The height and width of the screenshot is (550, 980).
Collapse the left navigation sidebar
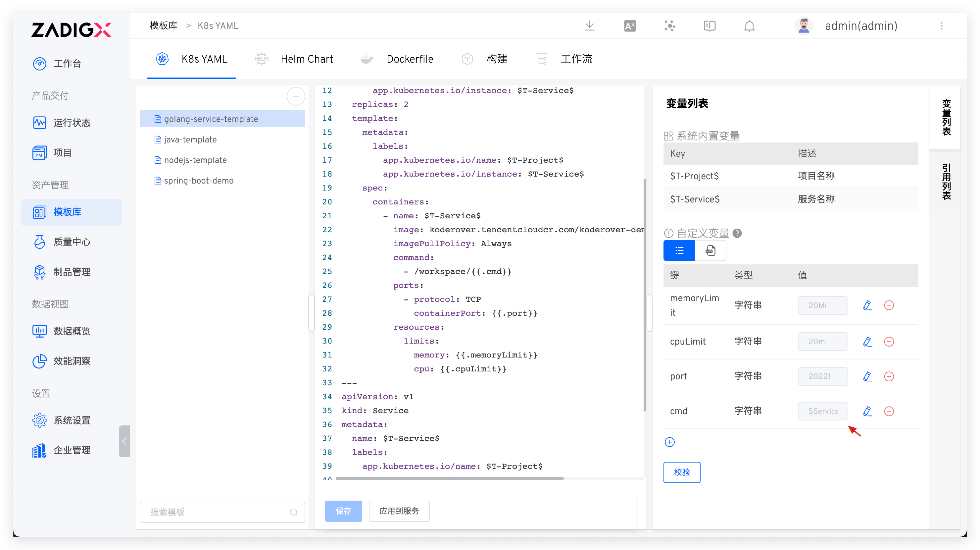click(x=124, y=442)
